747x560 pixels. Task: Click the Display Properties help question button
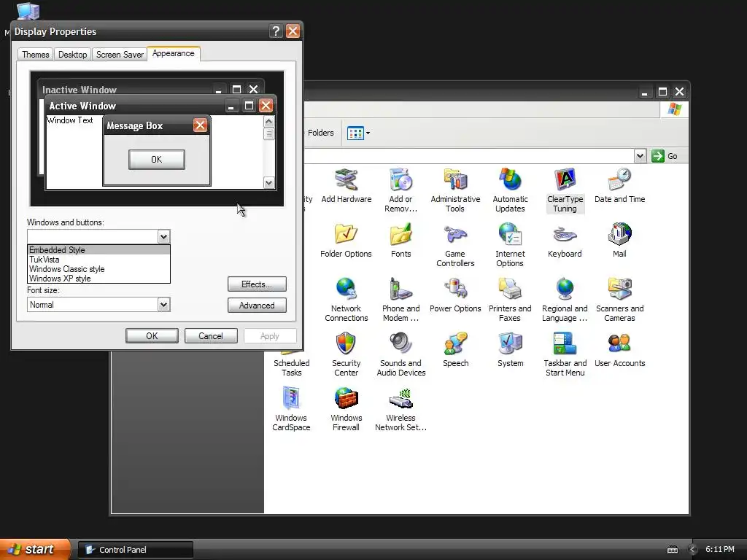(x=275, y=31)
